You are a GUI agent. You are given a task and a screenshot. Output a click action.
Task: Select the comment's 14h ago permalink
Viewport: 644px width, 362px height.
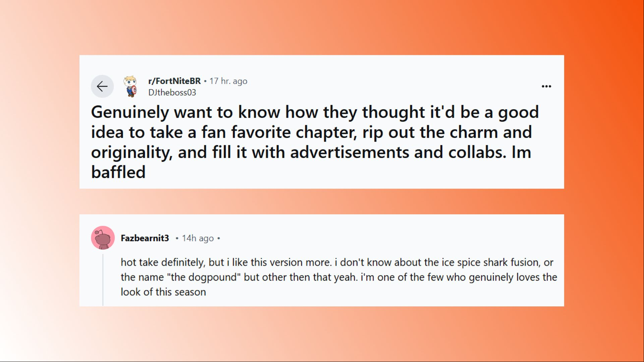(198, 238)
